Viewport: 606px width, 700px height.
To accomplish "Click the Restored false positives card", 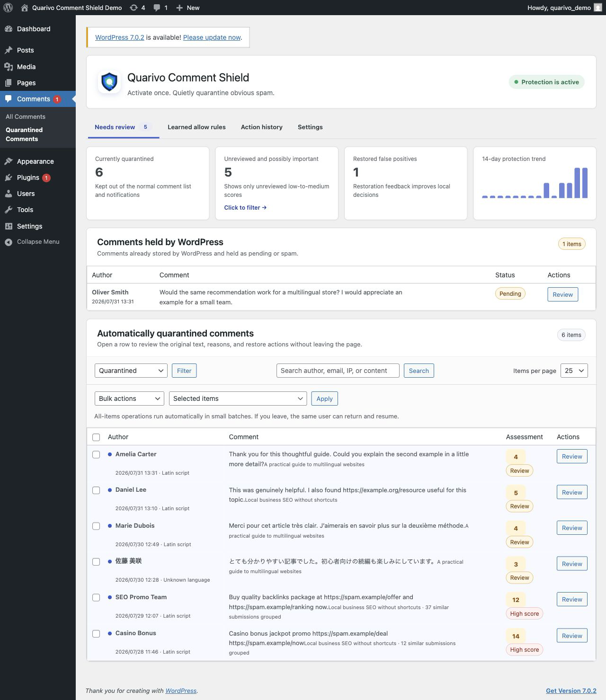I will coord(406,183).
